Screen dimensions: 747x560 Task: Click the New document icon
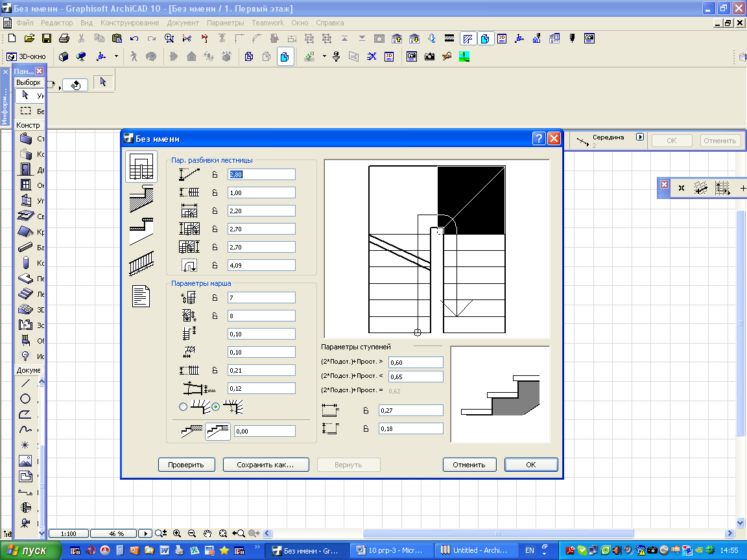(12, 39)
